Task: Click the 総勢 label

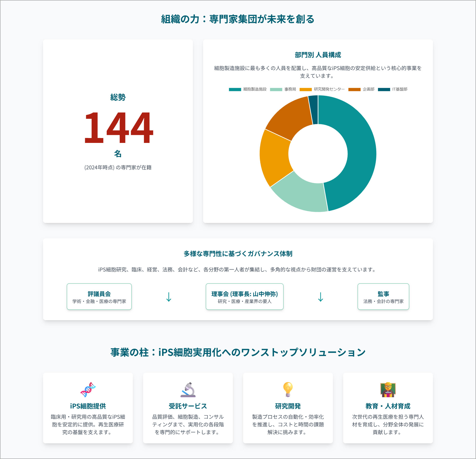Action: pos(118,97)
